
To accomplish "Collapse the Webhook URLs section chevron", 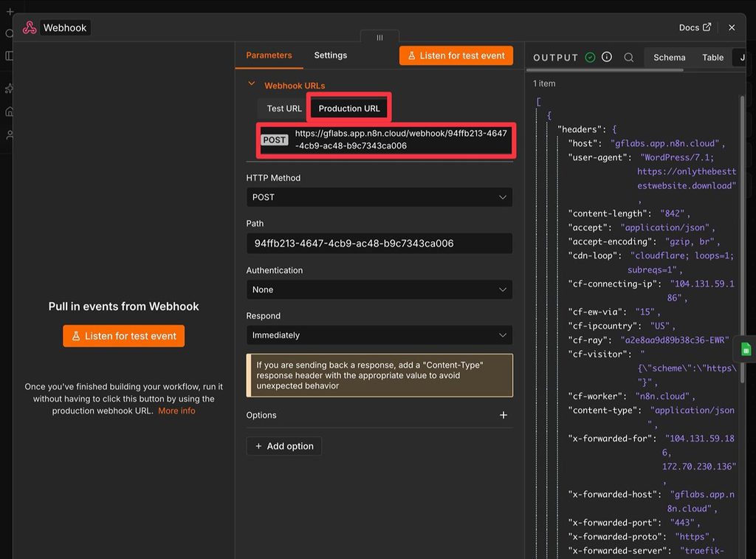I will point(251,84).
